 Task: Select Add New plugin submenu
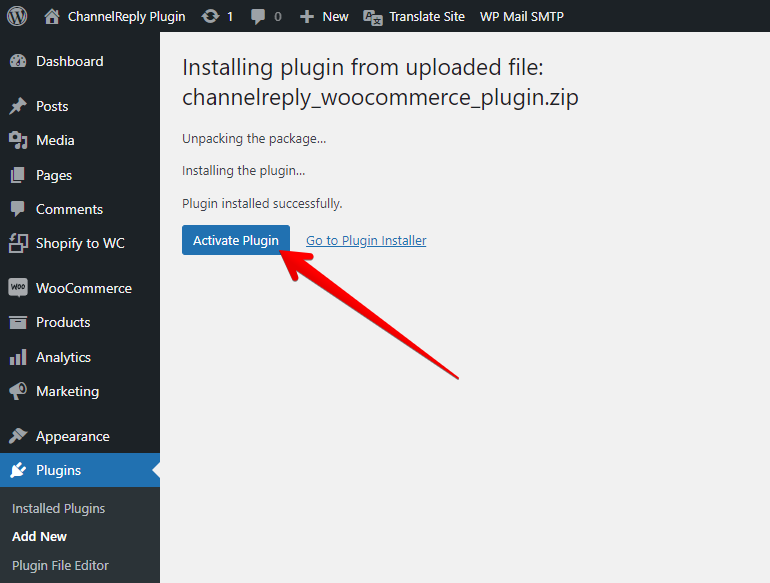(x=39, y=536)
